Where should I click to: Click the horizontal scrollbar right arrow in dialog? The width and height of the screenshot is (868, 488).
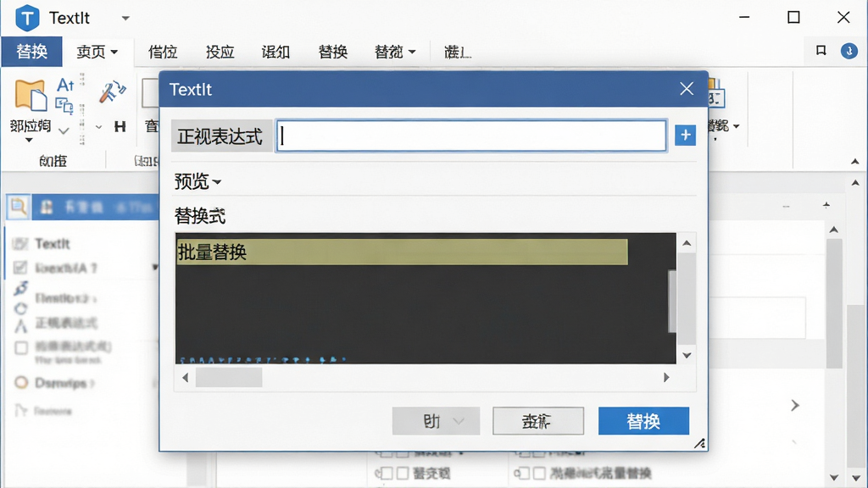tap(666, 377)
